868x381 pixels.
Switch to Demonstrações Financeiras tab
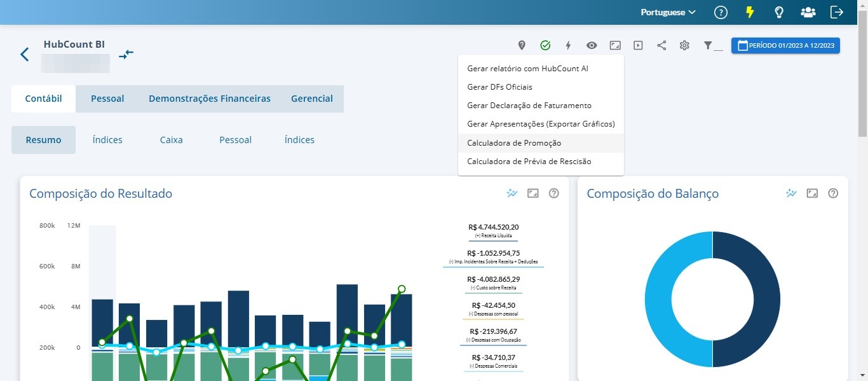(x=210, y=99)
